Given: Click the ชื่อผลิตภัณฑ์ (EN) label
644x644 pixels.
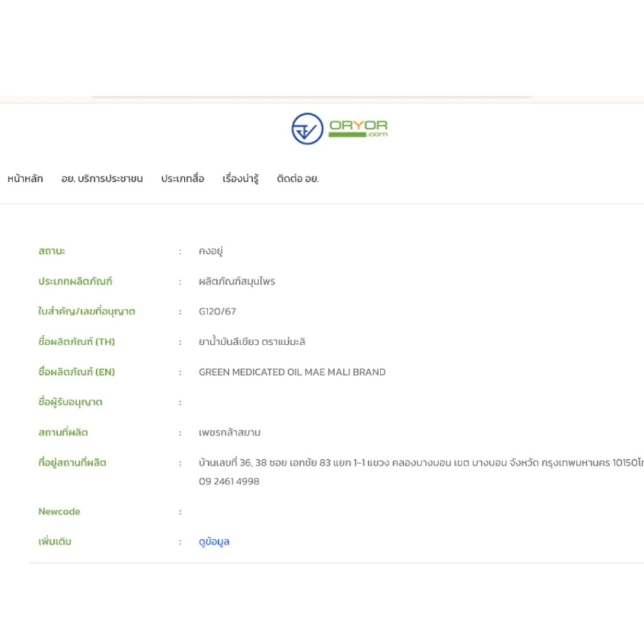Looking at the screenshot, I should click(76, 372).
